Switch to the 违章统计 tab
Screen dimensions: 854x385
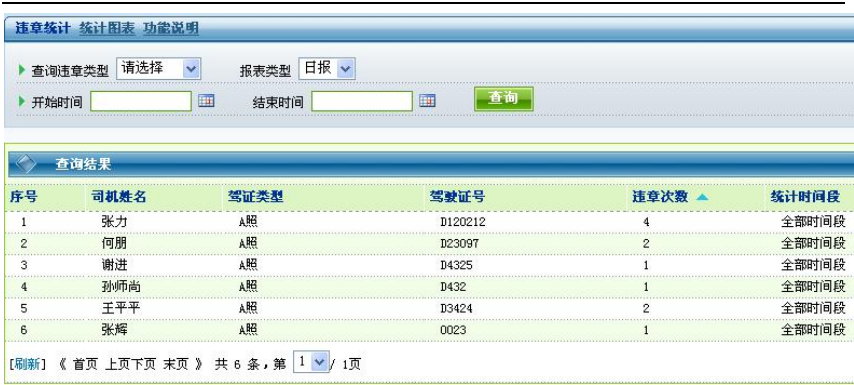42,28
